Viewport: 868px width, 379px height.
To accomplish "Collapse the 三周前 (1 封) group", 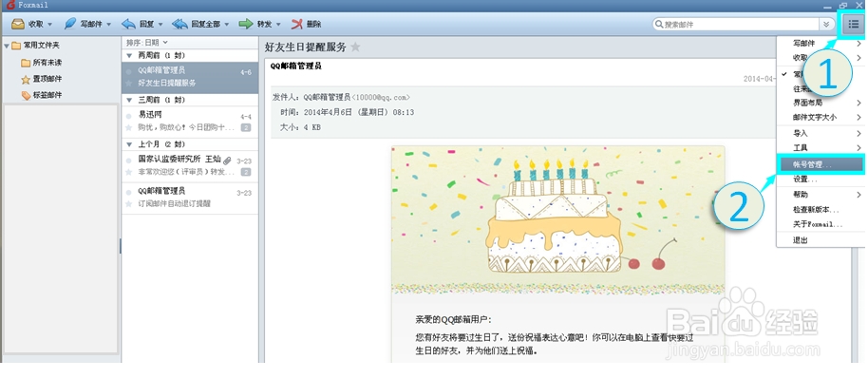I will tap(129, 101).
